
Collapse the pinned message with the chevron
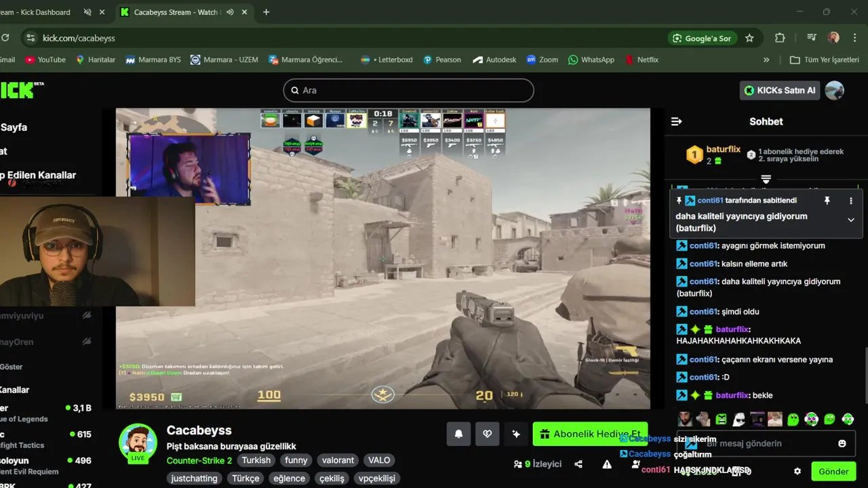coord(851,220)
